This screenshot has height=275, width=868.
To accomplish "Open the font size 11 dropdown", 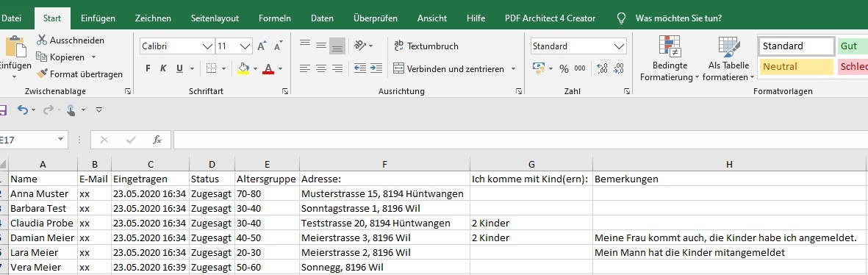I will (245, 46).
